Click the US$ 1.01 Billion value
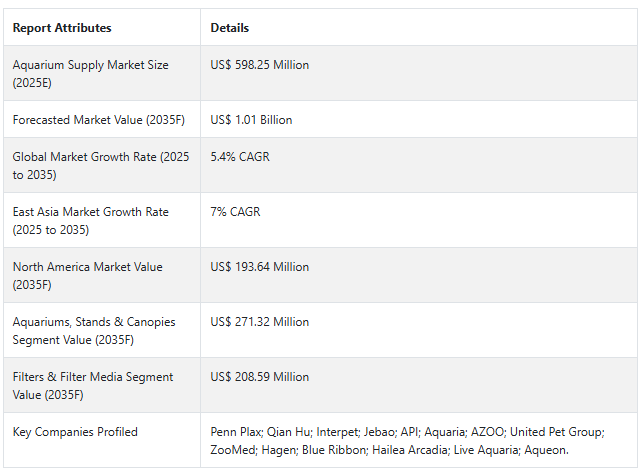643x475 pixels. [252, 120]
